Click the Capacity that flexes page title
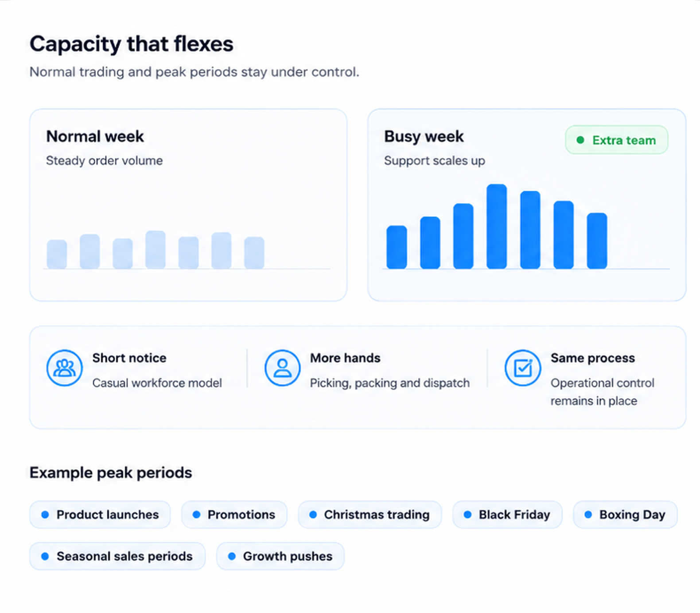 pos(132,44)
